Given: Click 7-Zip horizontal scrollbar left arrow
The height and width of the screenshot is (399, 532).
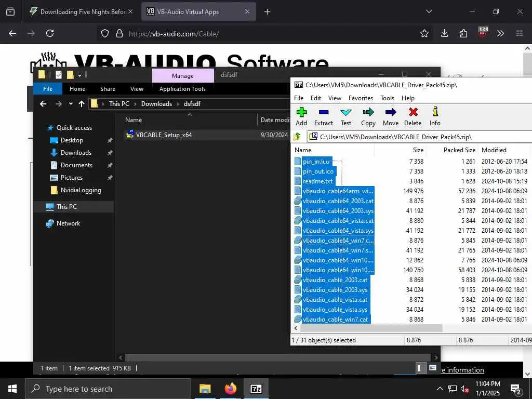Looking at the screenshot, I should click(296, 328).
